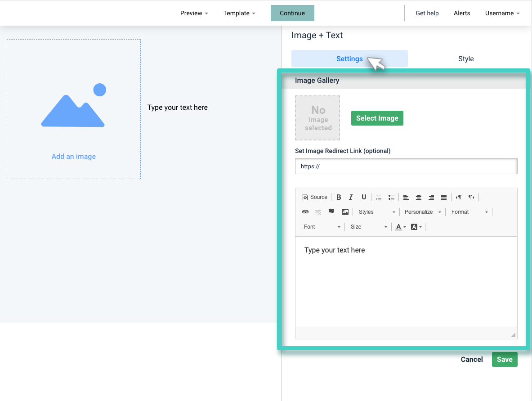Open the Personalize dropdown
This screenshot has height=401, width=532.
[423, 212]
